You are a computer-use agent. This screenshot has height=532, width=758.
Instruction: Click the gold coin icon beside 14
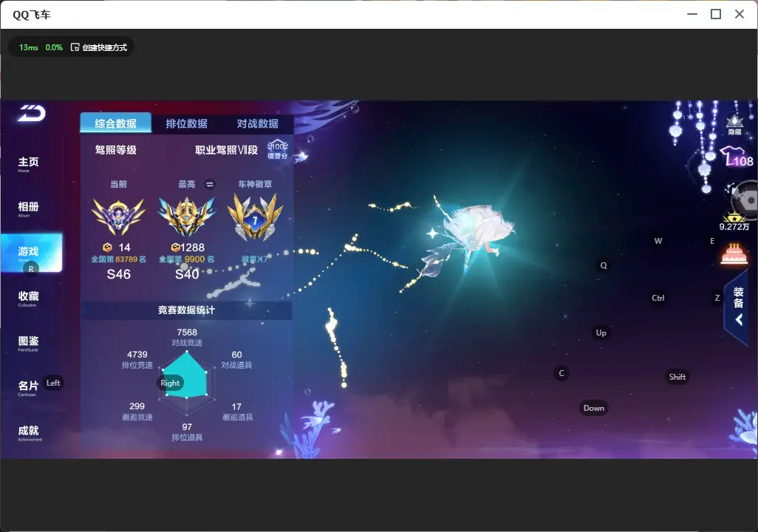click(107, 248)
